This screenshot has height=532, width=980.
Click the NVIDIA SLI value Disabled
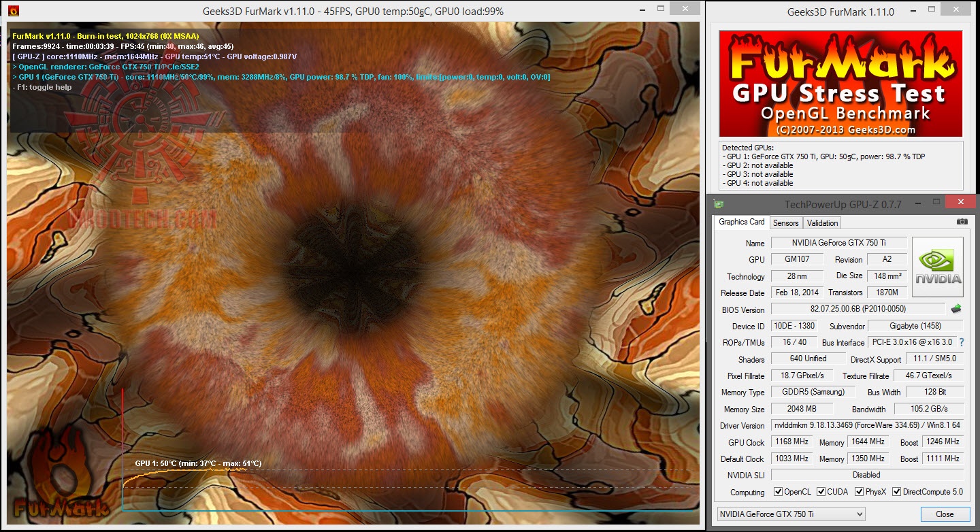coord(868,476)
